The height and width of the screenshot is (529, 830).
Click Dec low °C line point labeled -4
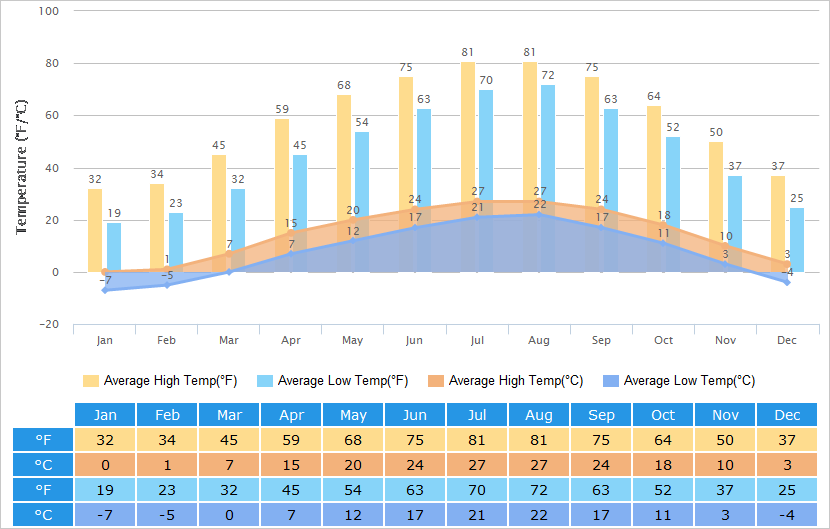coord(787,282)
